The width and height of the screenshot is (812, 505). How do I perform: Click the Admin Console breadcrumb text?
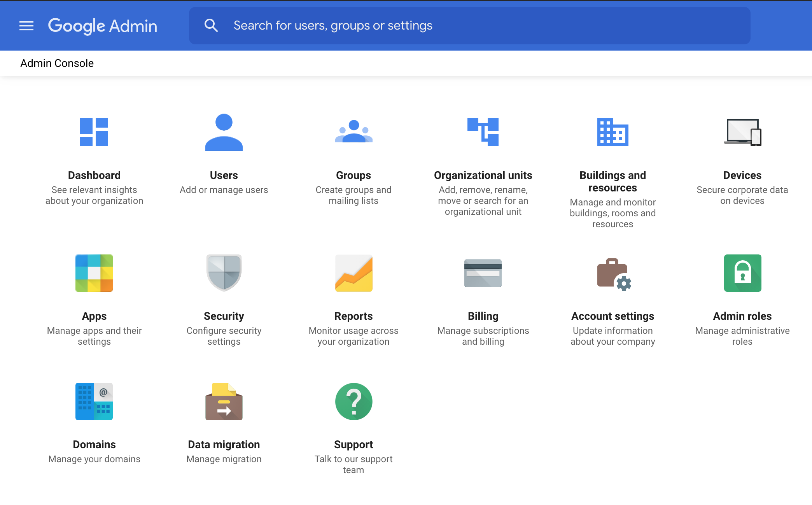(57, 63)
